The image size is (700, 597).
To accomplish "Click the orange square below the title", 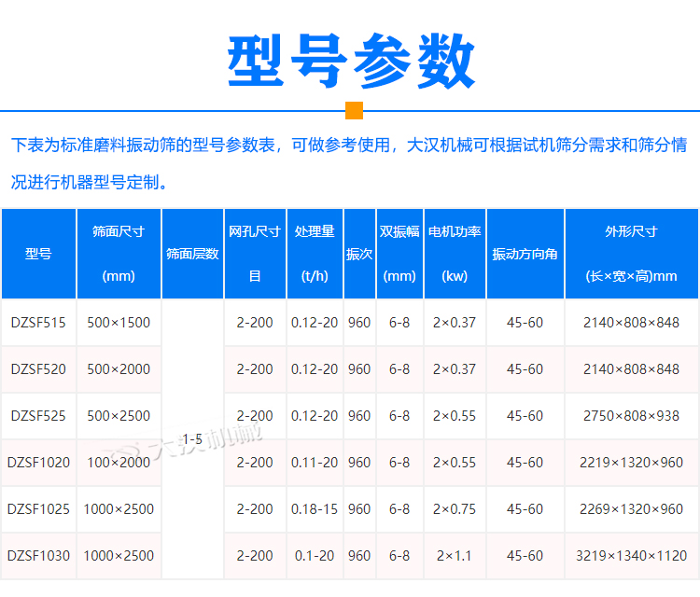I will coord(354,111).
